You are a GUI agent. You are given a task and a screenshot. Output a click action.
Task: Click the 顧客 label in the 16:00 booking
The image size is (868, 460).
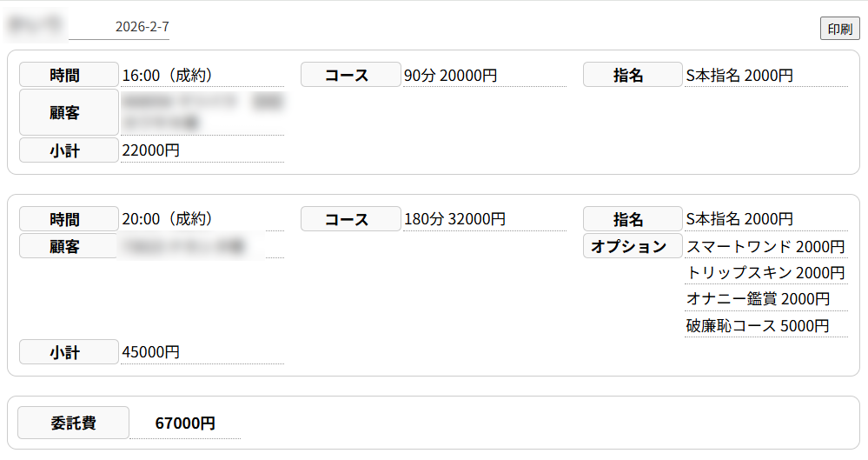pos(69,113)
